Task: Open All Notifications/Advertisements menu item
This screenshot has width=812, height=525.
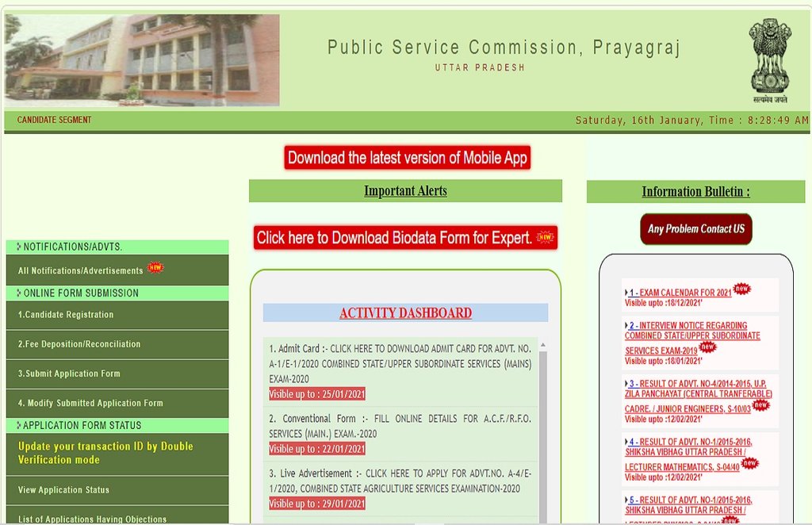Action: (x=81, y=270)
